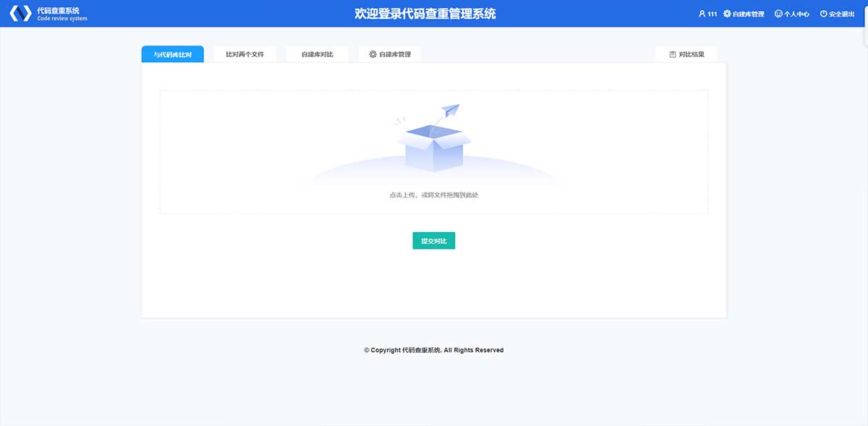Click the smiley face icon for 个人中心
Viewport: 868px width, 426px height.
778,14
